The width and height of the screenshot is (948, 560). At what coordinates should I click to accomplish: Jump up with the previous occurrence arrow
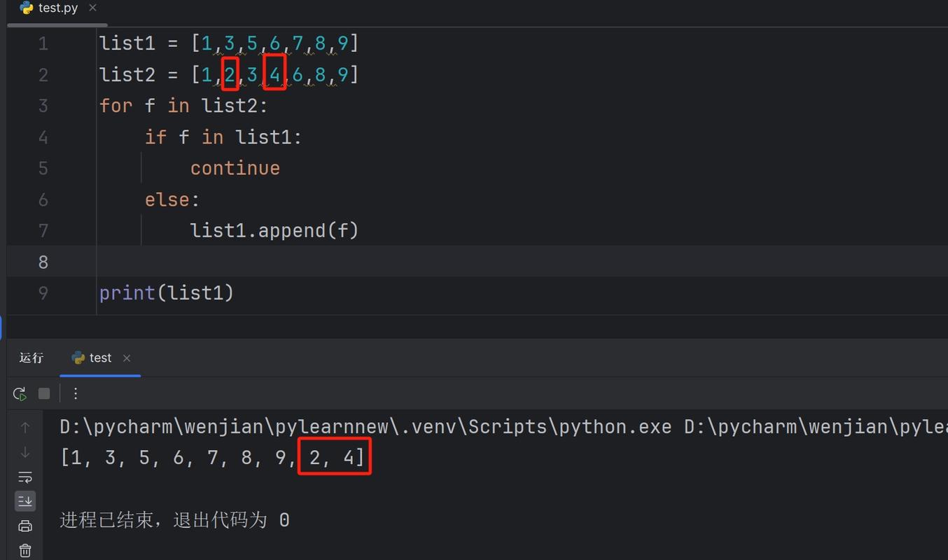[x=25, y=426]
